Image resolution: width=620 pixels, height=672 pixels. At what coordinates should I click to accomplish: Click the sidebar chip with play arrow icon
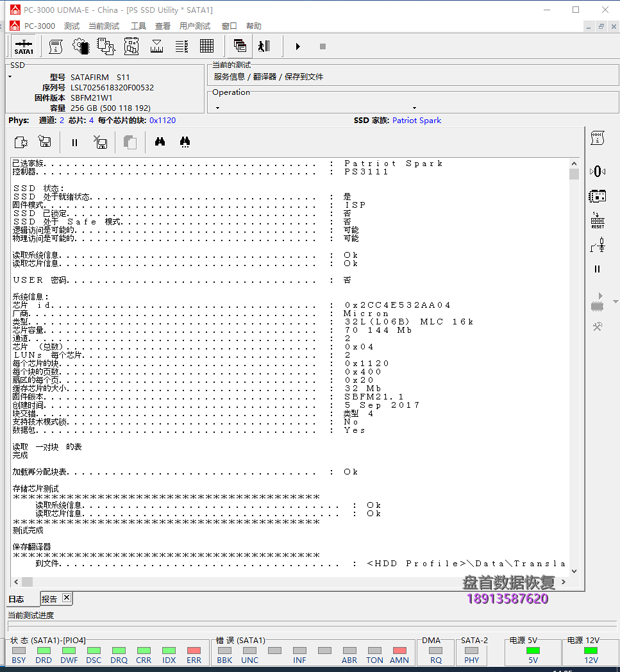click(x=598, y=302)
